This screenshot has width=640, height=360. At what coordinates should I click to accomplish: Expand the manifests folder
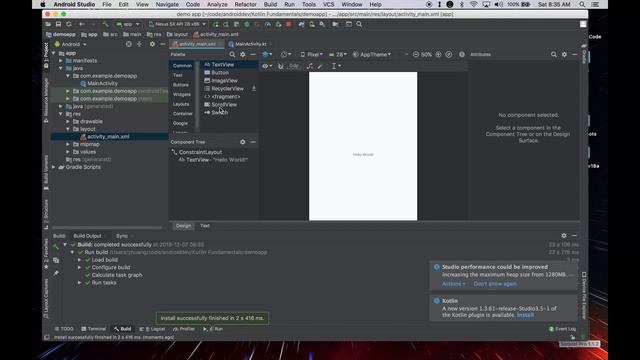pyautogui.click(x=61, y=61)
